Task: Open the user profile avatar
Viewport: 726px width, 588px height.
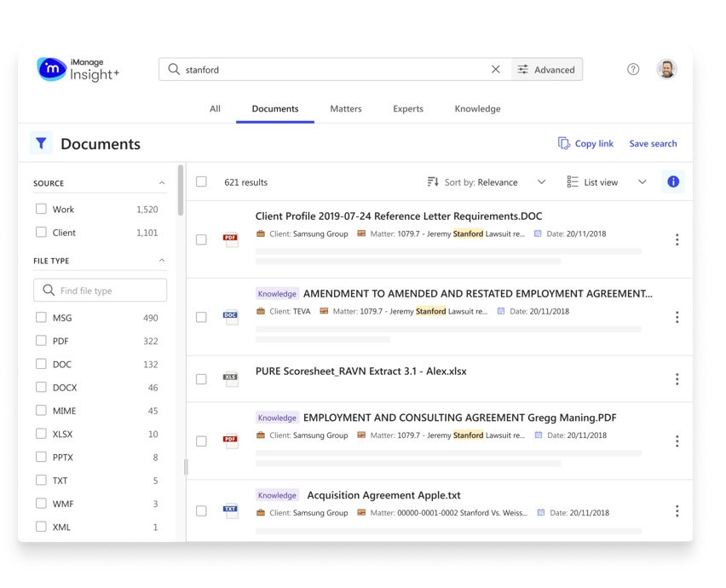Action: (666, 69)
